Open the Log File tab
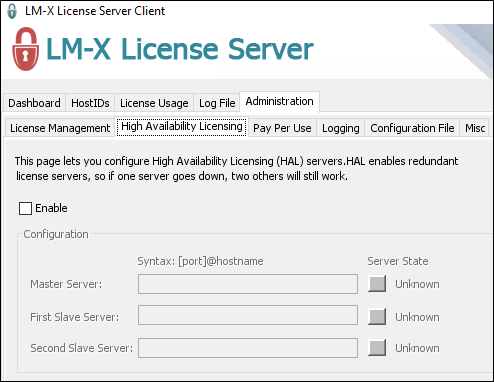 tap(217, 103)
